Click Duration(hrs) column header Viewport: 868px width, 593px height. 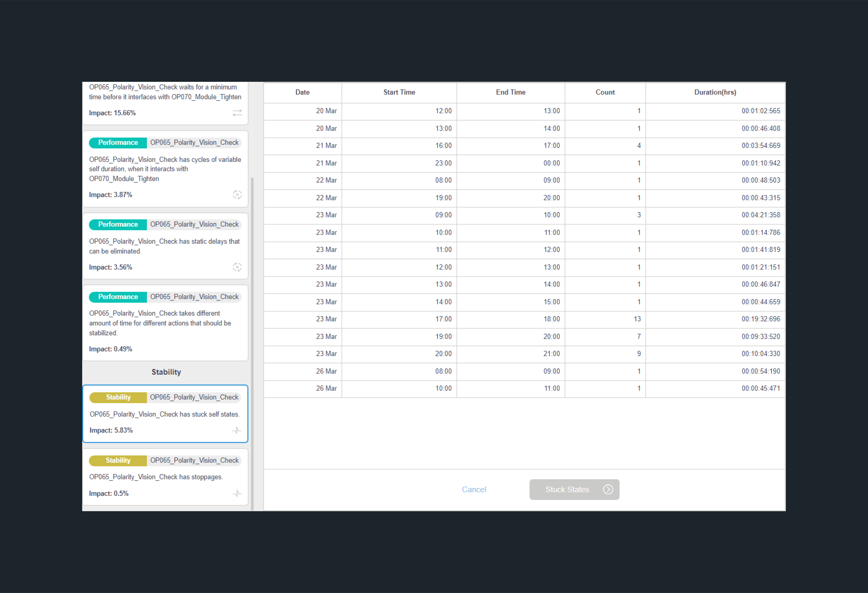[715, 92]
